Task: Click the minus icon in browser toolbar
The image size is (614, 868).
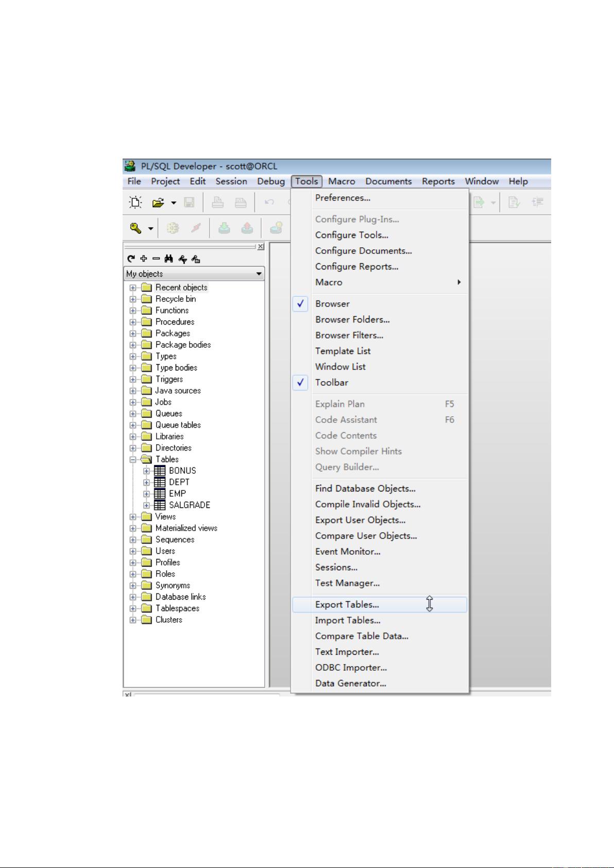Action: tap(156, 259)
